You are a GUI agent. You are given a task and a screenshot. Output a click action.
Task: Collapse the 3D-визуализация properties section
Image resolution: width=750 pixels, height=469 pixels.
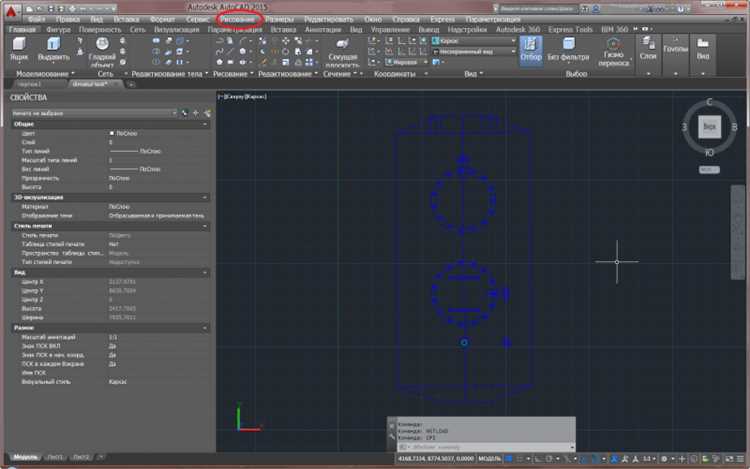[204, 197]
